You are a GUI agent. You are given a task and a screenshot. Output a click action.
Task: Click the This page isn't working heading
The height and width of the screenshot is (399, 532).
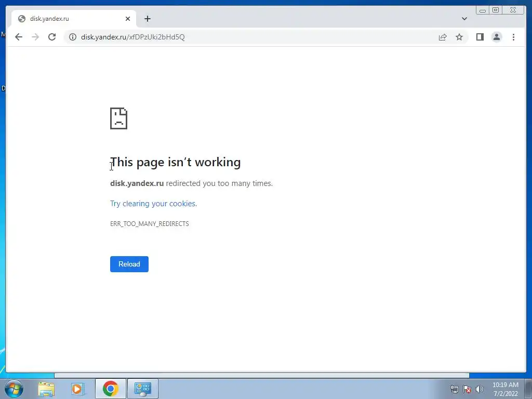tap(176, 162)
